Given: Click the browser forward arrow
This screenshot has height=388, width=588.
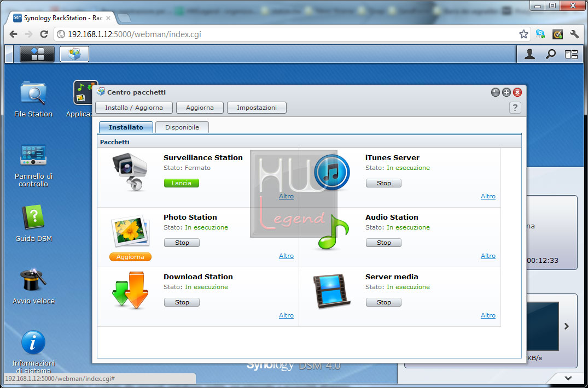Looking at the screenshot, I should (x=28, y=34).
